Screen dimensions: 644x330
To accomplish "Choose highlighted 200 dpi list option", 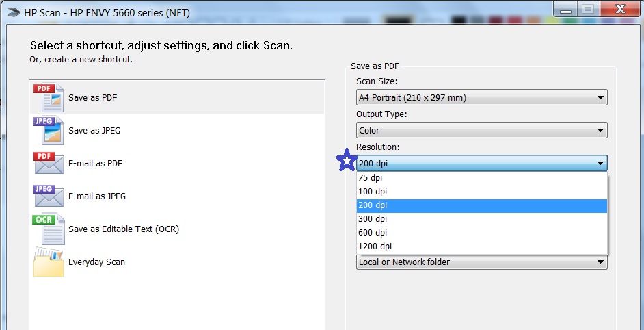I will point(481,205).
